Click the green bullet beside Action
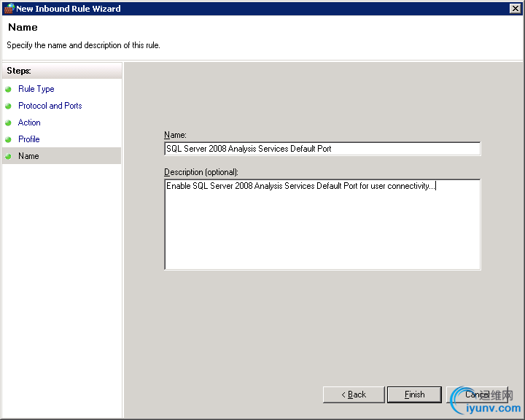The height and width of the screenshot is (420, 525). (x=8, y=122)
